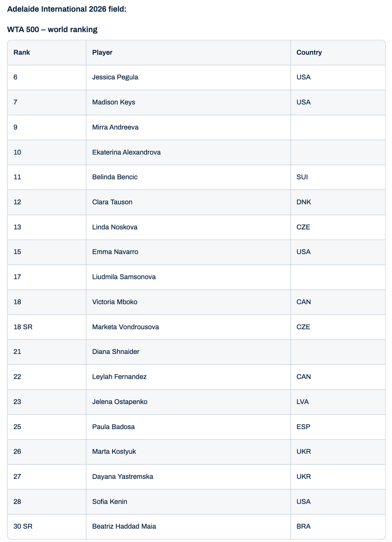The height and width of the screenshot is (542, 392).
Task: Click the Adelaide International 2026 field heading
Action: click(67, 9)
